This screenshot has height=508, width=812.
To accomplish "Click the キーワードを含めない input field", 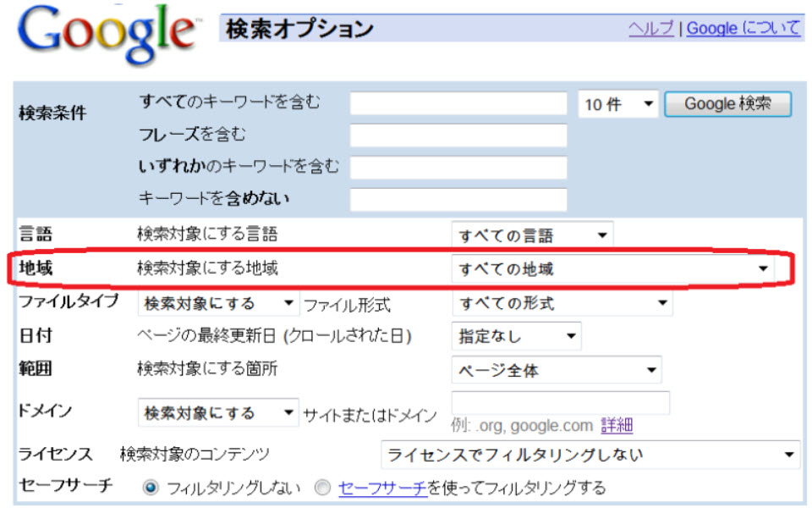I will [458, 200].
